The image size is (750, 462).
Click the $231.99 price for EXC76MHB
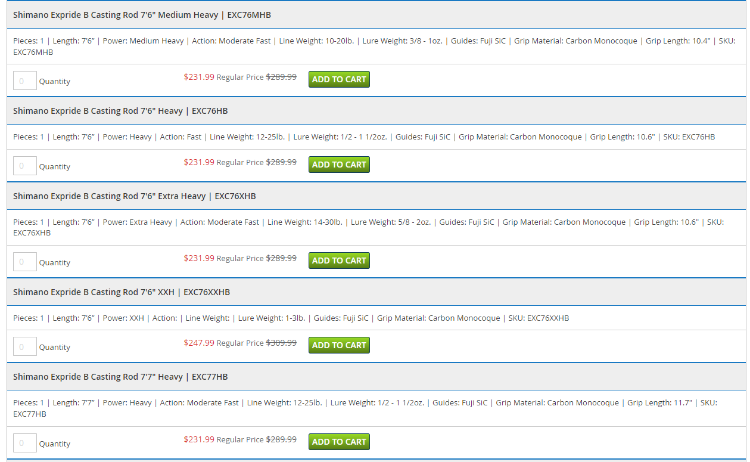[199, 77]
